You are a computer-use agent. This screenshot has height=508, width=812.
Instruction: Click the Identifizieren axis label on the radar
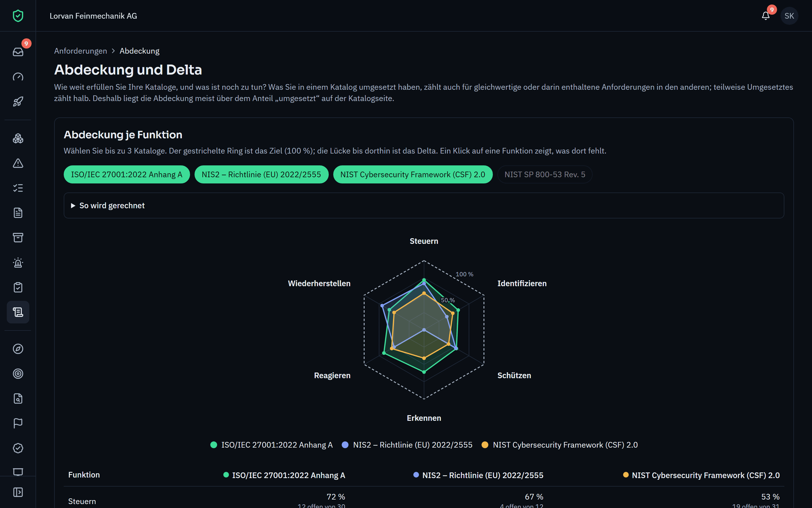point(522,283)
